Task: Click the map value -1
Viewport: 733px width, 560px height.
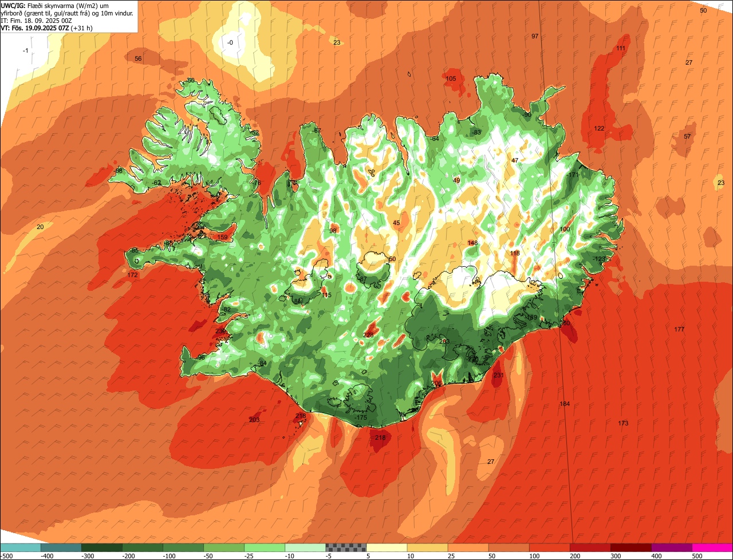Action: click(26, 51)
